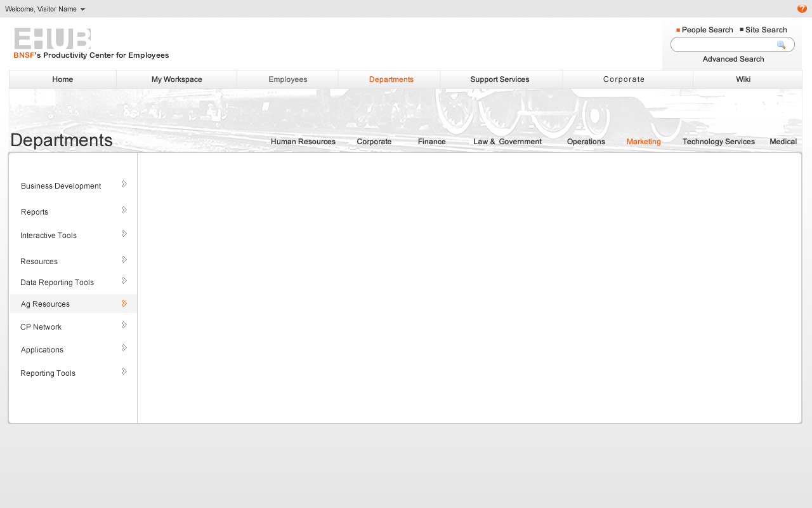Expand the CP Network arrow

click(124, 325)
